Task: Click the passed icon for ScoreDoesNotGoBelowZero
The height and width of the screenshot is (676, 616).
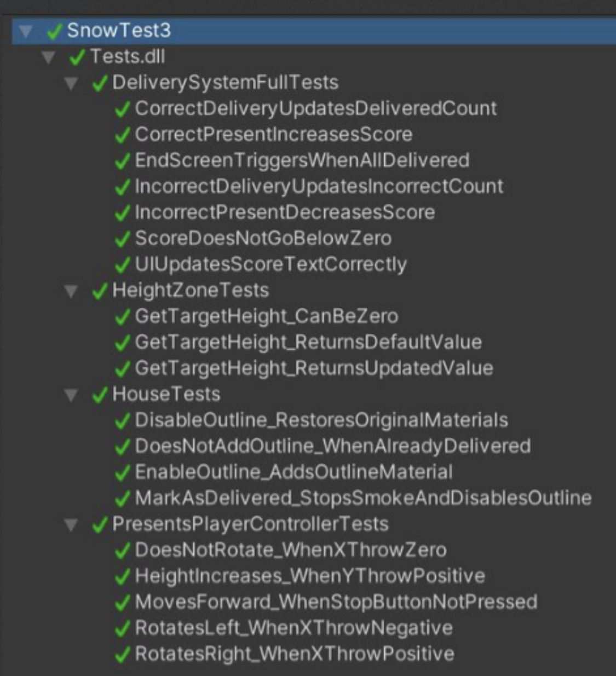Action: click(122, 239)
